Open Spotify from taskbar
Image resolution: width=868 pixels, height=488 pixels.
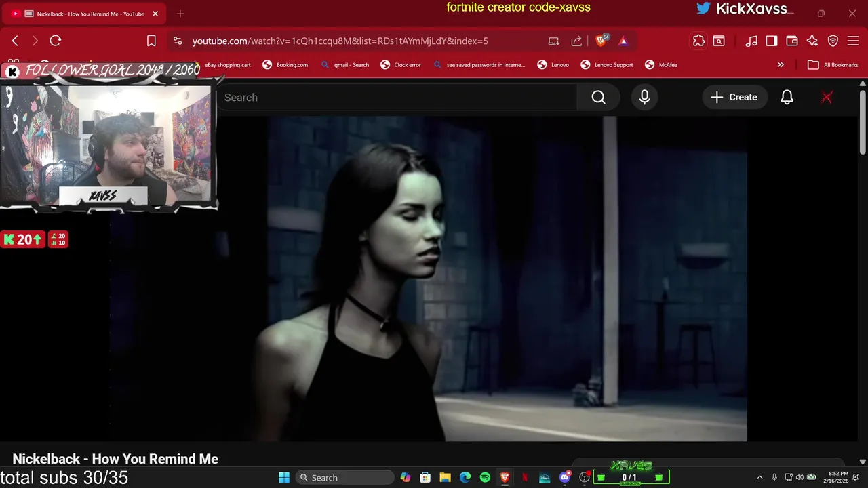pos(485,477)
